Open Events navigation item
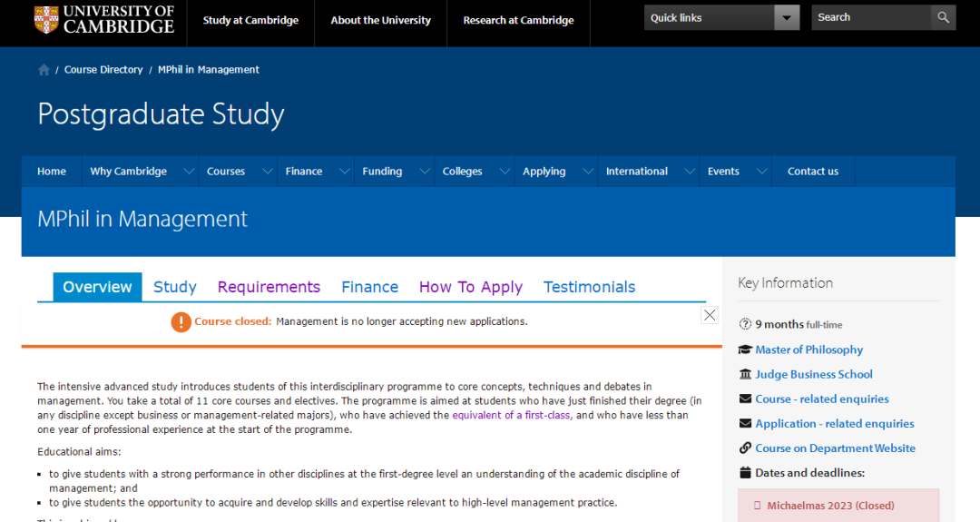Image resolution: width=980 pixels, height=522 pixels. coord(723,172)
